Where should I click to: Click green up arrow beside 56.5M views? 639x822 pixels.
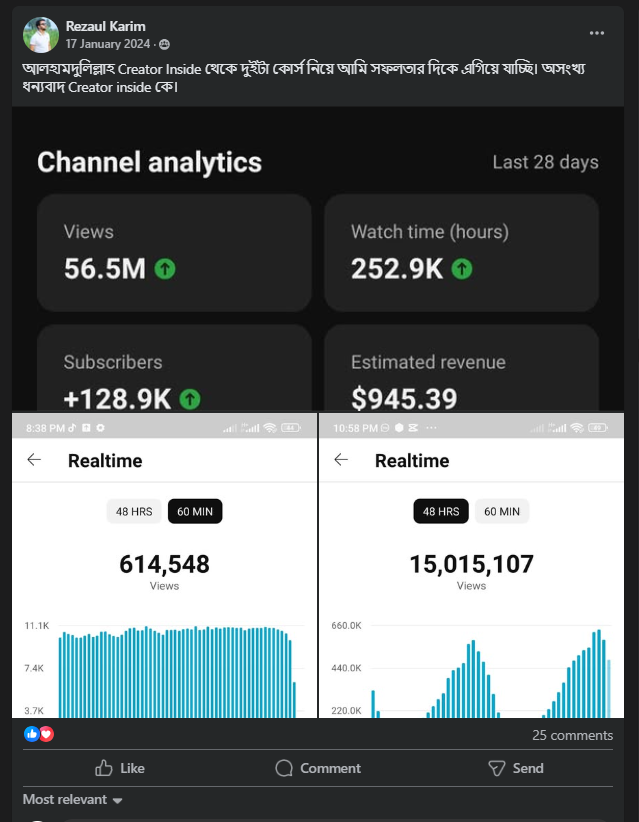coord(165,268)
